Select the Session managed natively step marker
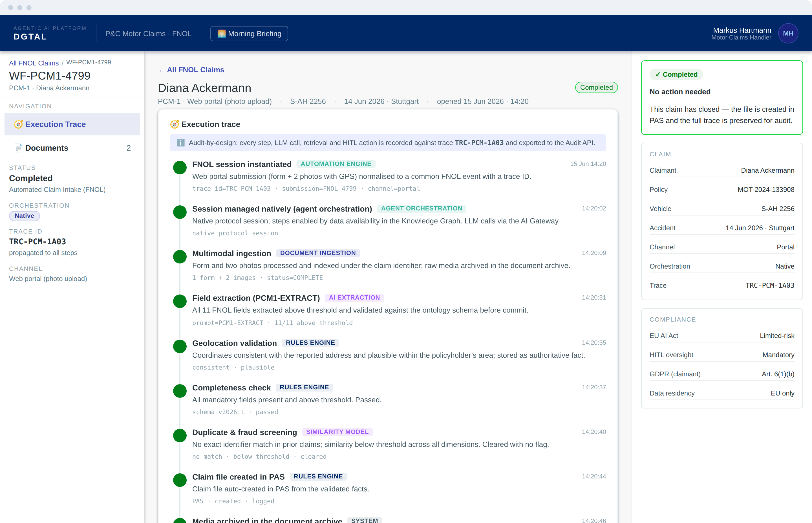The image size is (812, 523). coord(180,212)
